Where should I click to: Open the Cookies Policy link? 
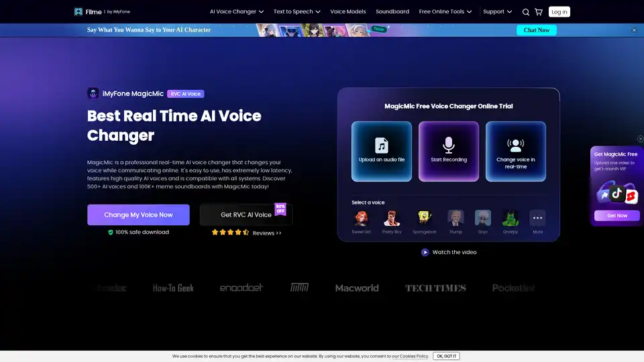coord(413,357)
